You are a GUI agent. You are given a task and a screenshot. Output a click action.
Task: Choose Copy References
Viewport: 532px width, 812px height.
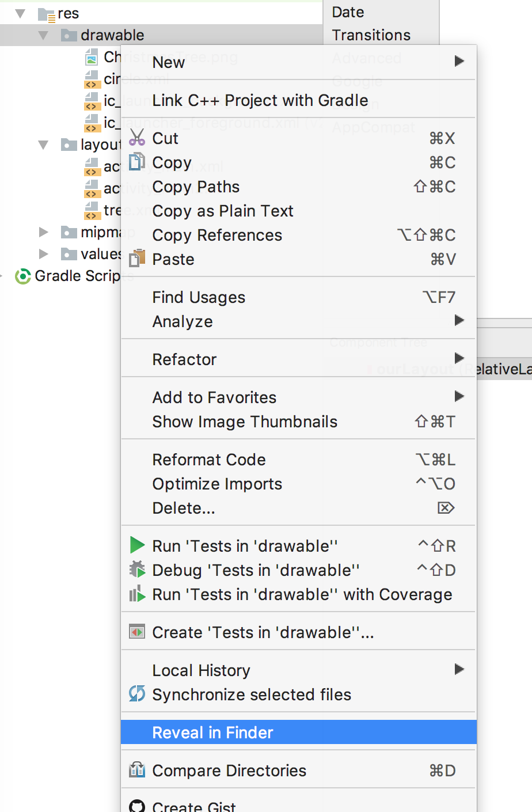pyautogui.click(x=299, y=235)
